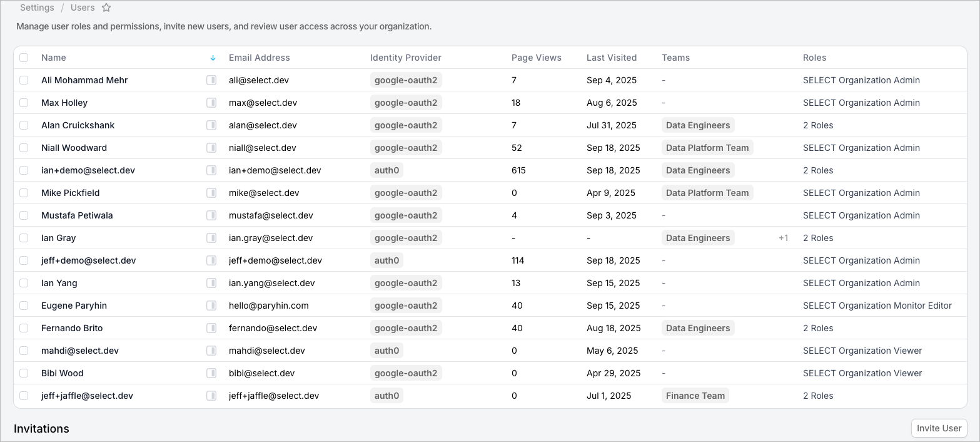Sort by Page Views column header

pyautogui.click(x=536, y=58)
